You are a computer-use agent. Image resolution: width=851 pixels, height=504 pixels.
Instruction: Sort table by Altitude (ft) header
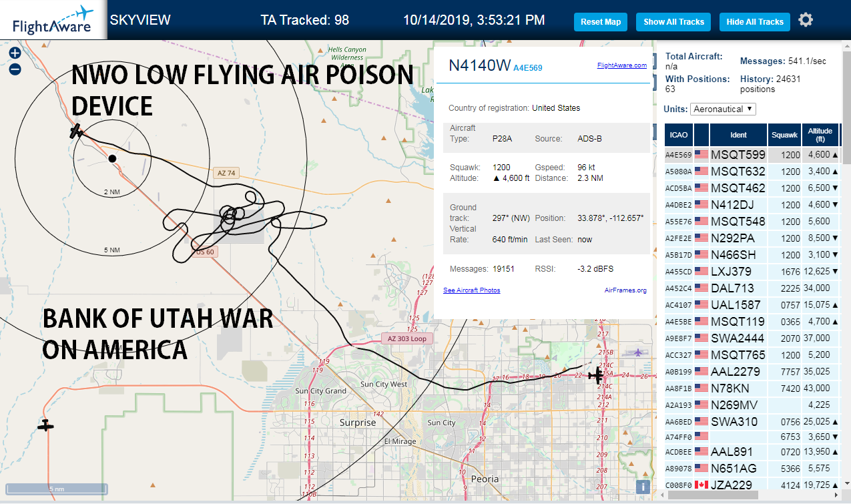(820, 135)
